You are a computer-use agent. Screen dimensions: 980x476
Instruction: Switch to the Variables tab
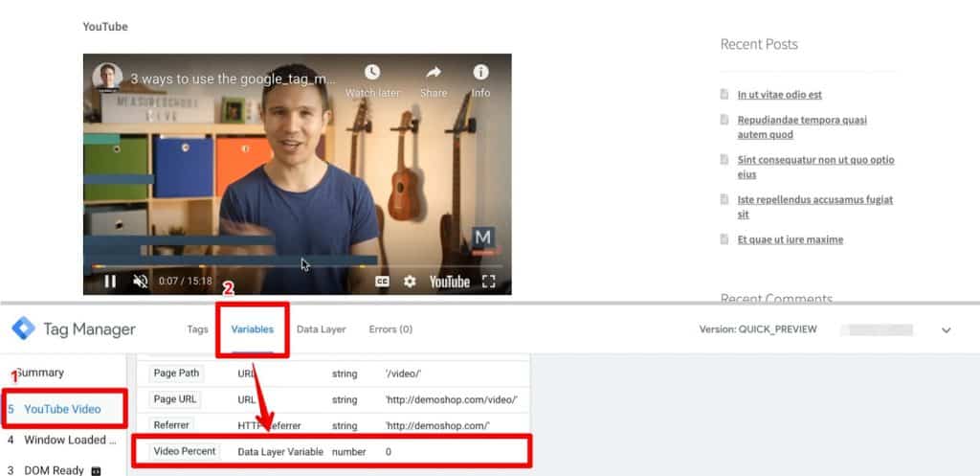pos(252,329)
